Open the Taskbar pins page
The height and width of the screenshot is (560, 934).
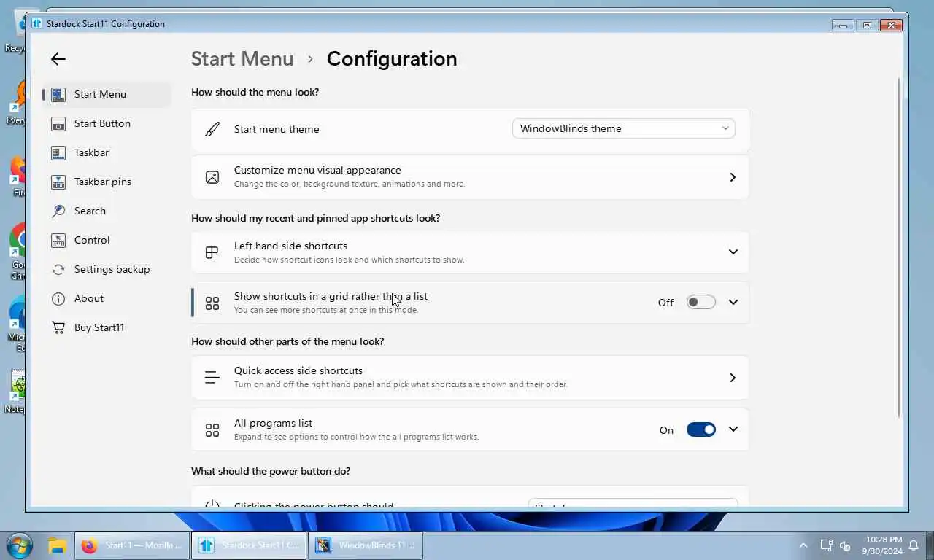coord(107,182)
